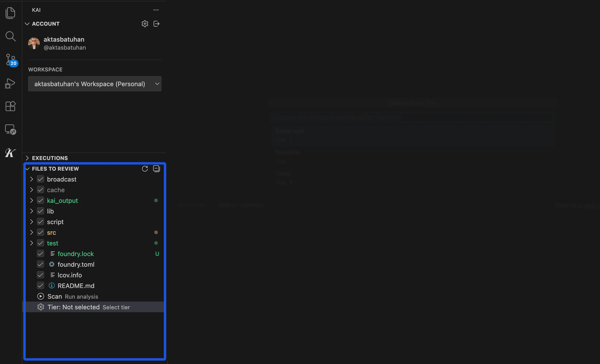Viewport: 600px width, 364px height.
Task: Select the src folder label
Action: point(51,232)
